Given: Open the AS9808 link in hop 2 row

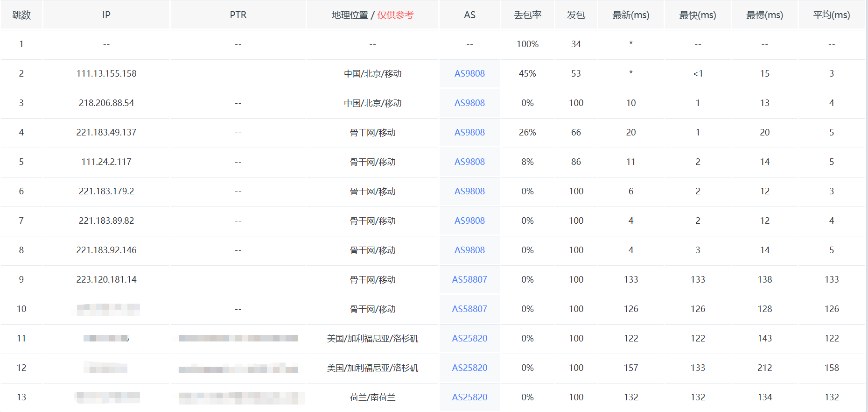Looking at the screenshot, I should [469, 73].
